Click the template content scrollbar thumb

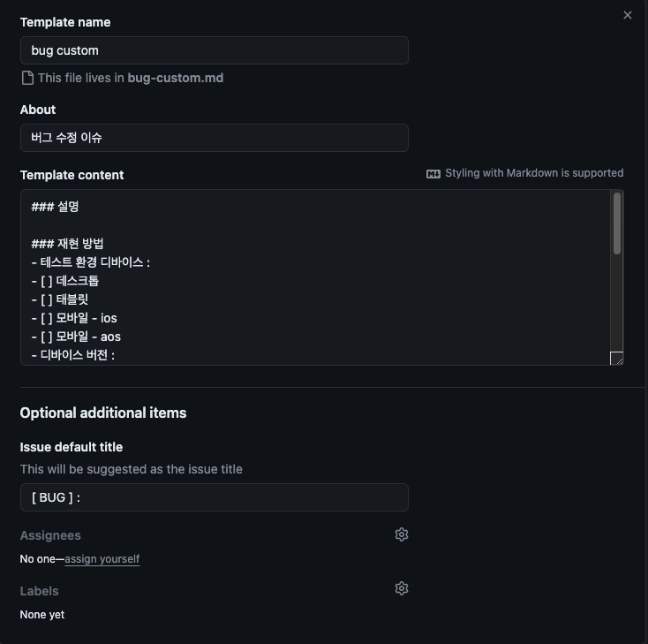click(616, 224)
